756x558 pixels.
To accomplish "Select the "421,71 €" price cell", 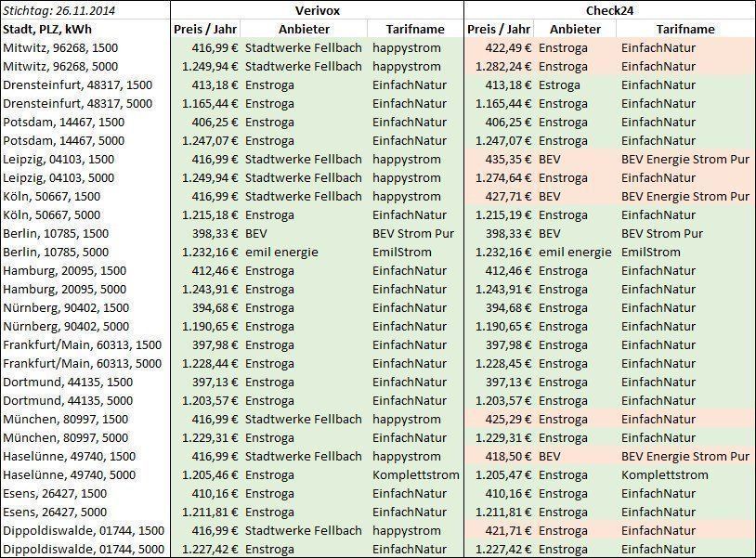I will [x=508, y=530].
